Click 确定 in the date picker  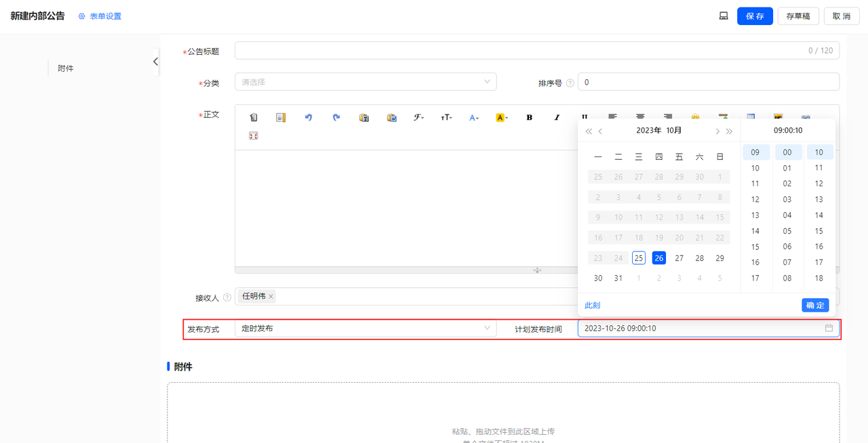tap(815, 305)
